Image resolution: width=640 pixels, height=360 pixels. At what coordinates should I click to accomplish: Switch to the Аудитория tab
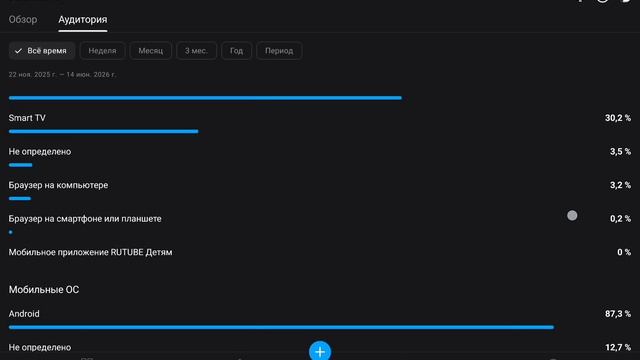pyautogui.click(x=82, y=20)
